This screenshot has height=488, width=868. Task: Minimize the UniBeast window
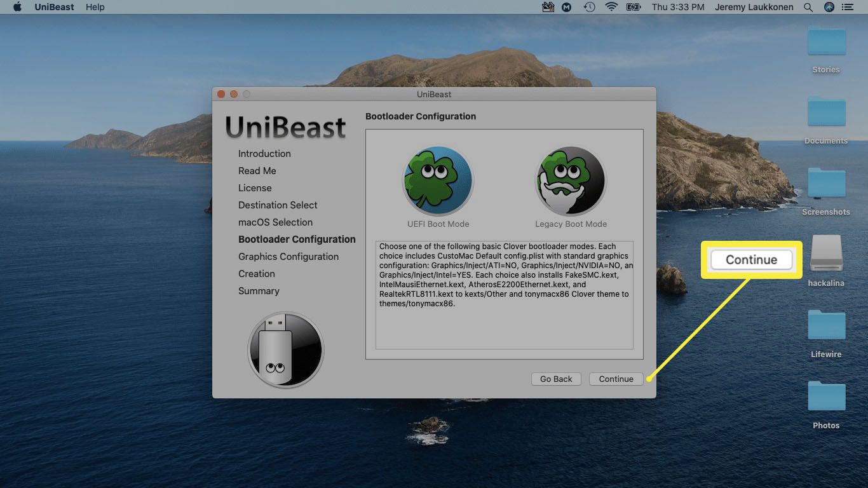point(234,94)
